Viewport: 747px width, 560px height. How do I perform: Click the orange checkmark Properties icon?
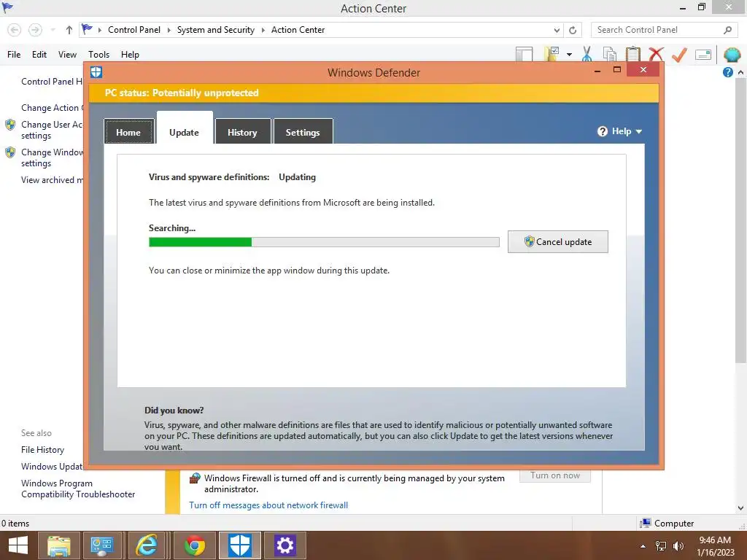coord(679,54)
